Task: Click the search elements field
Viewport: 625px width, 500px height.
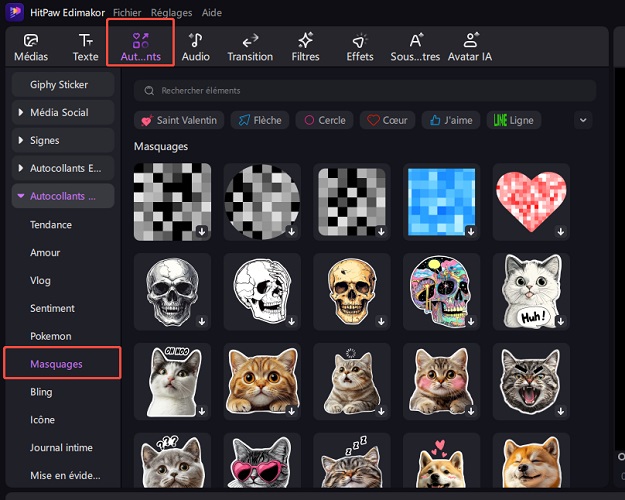Action: (x=365, y=91)
